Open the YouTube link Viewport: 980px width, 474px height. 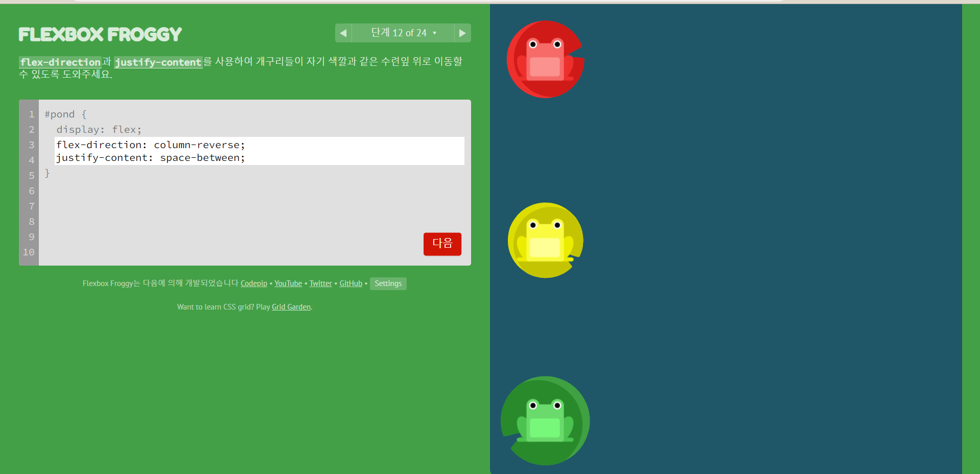coord(288,283)
